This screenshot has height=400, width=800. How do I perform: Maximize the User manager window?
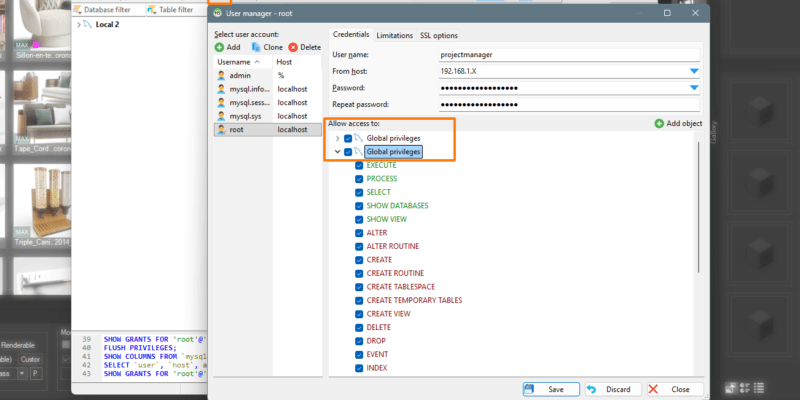[x=667, y=13]
